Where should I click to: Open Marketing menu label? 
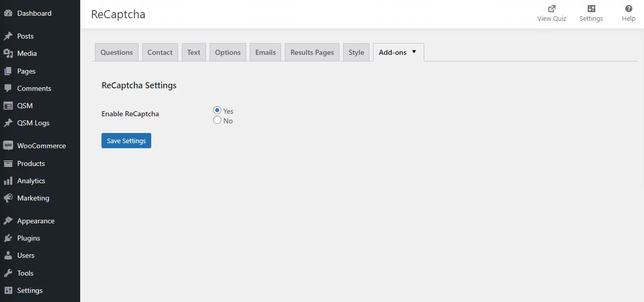[x=33, y=198]
